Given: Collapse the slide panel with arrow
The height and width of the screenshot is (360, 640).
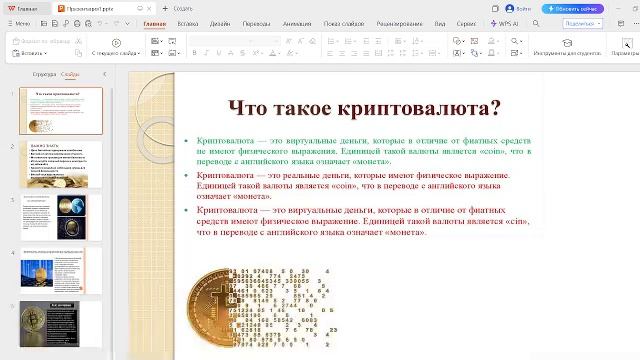Looking at the screenshot, I should 105,74.
